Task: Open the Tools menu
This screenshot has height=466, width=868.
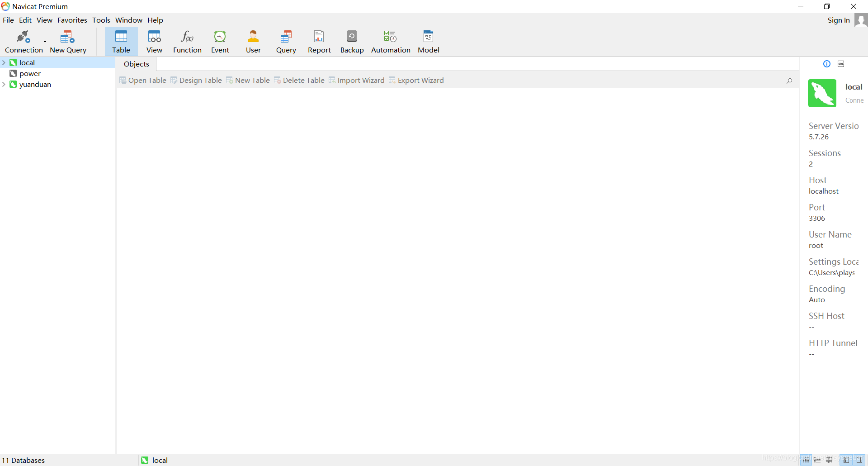Action: click(x=101, y=20)
